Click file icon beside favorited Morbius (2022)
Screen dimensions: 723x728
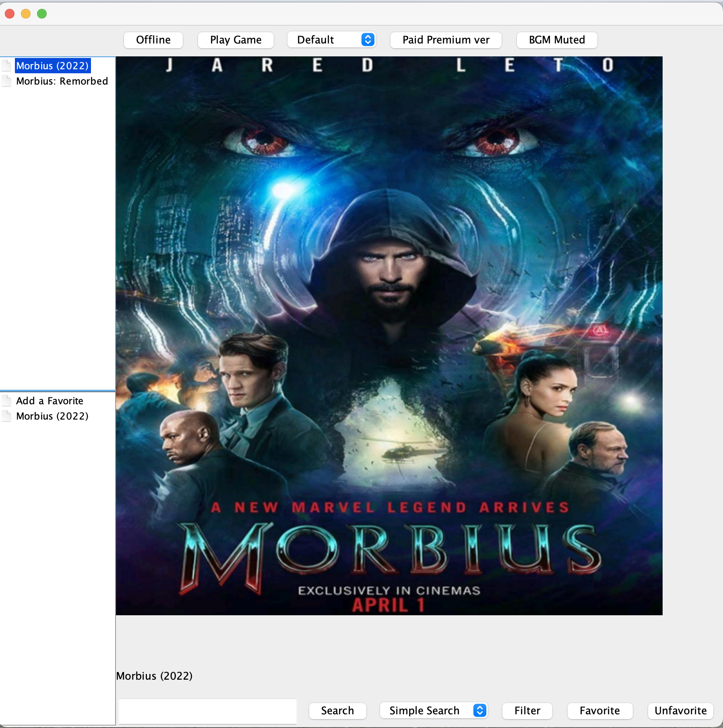pos(7,416)
